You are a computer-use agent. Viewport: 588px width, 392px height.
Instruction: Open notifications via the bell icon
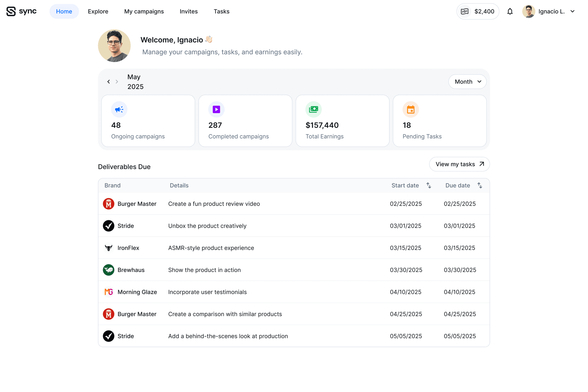tap(510, 11)
